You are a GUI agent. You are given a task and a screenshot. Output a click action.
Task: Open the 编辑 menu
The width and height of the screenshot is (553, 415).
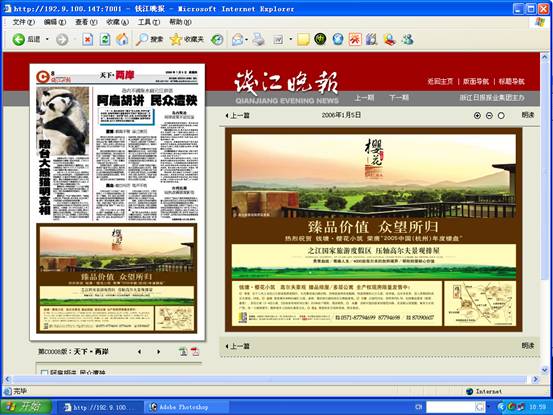coord(55,22)
